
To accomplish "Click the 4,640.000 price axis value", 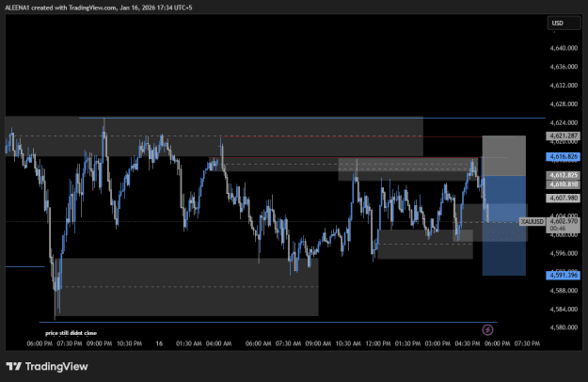I will point(564,48).
